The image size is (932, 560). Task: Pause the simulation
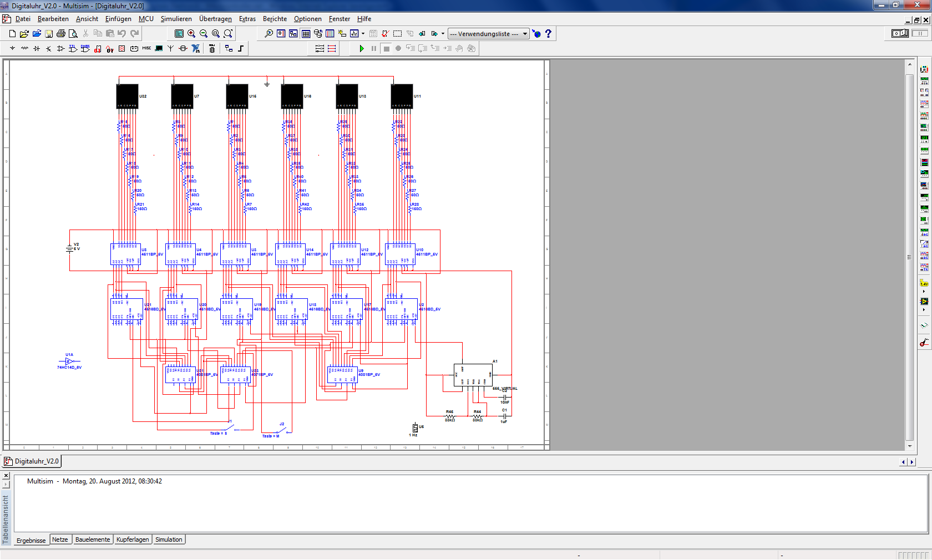(374, 49)
